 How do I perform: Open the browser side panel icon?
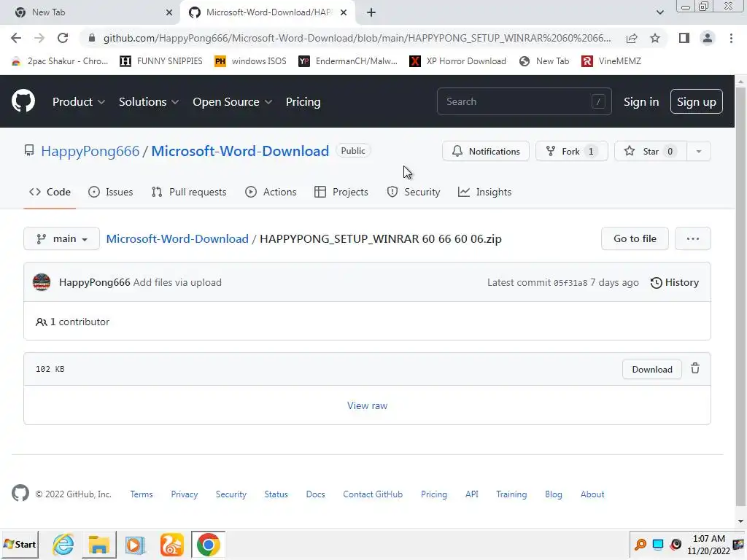click(x=684, y=38)
